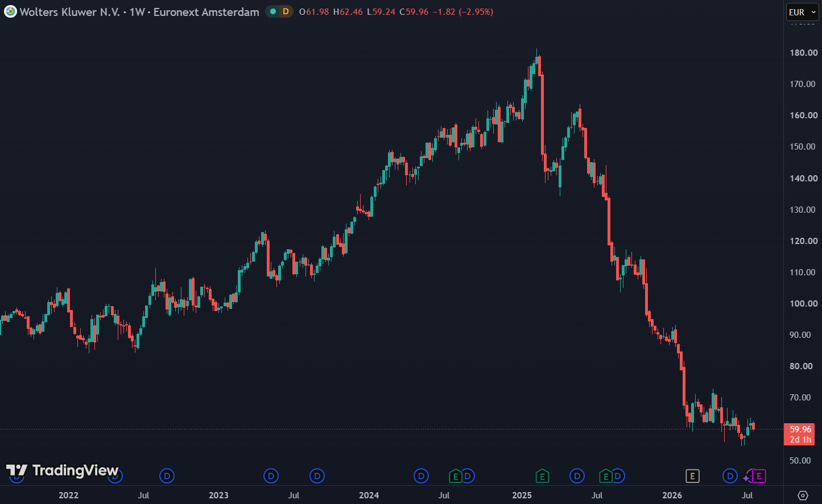Click the 2024 time axis label

(x=369, y=495)
